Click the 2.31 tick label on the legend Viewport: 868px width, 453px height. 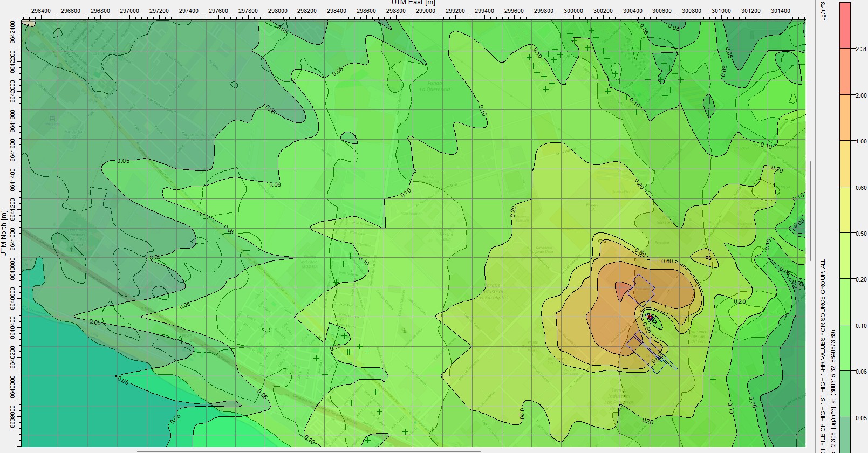point(860,49)
